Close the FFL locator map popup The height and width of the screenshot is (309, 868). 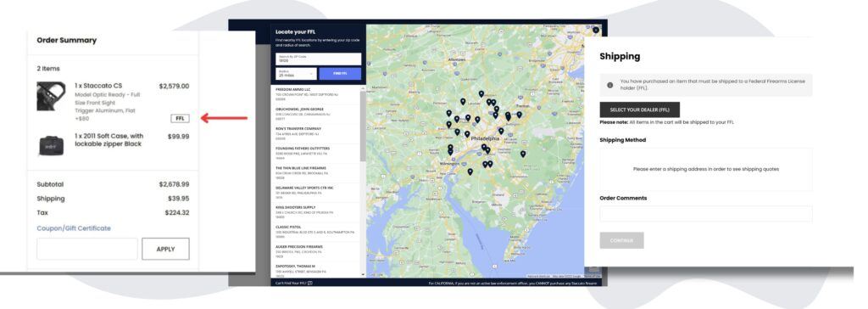tap(596, 30)
